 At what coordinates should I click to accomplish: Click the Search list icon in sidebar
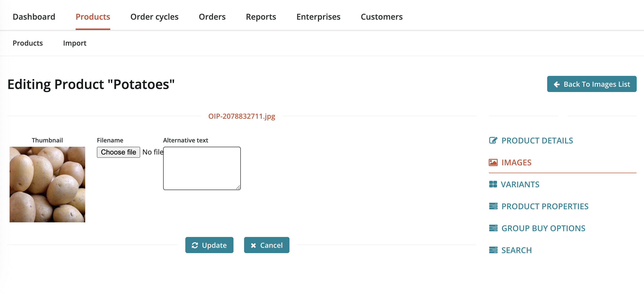tap(493, 250)
